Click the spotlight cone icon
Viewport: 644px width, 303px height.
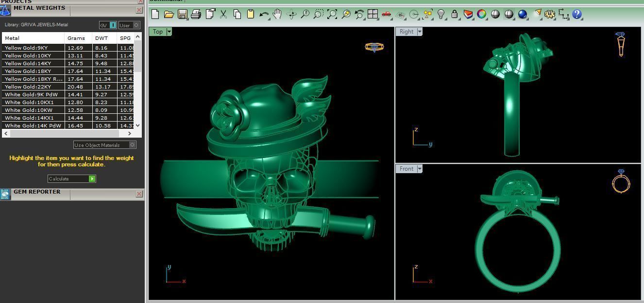(537, 14)
